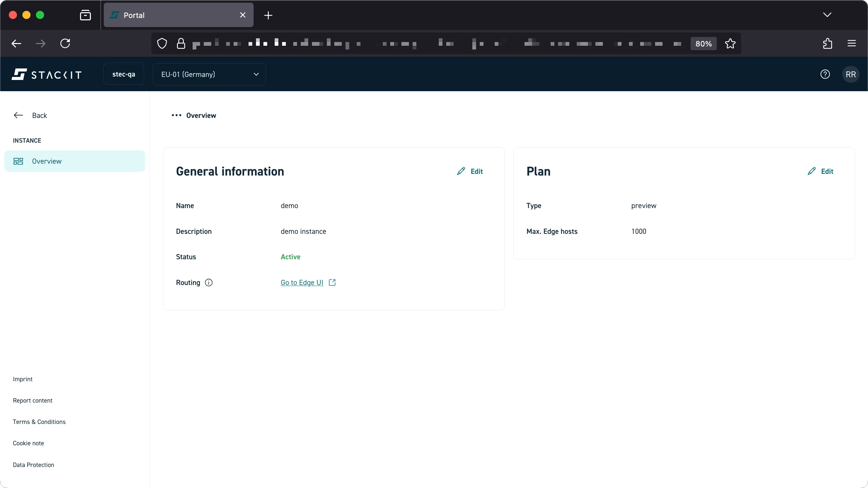The image size is (868, 488).
Task: Open a new browser tab
Action: (268, 15)
